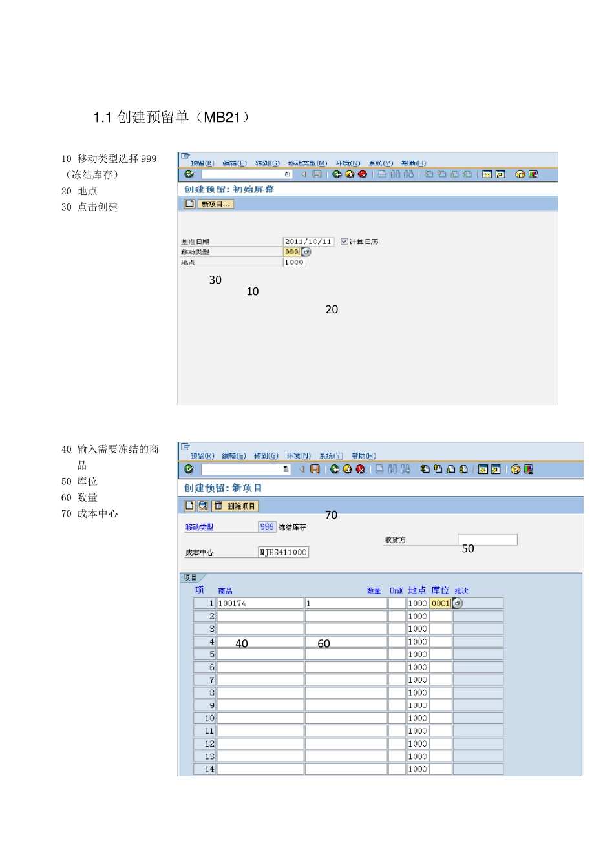The width and height of the screenshot is (614, 868).
Task: Click the 成本中心 field with NJHS411000
Action: (283, 552)
